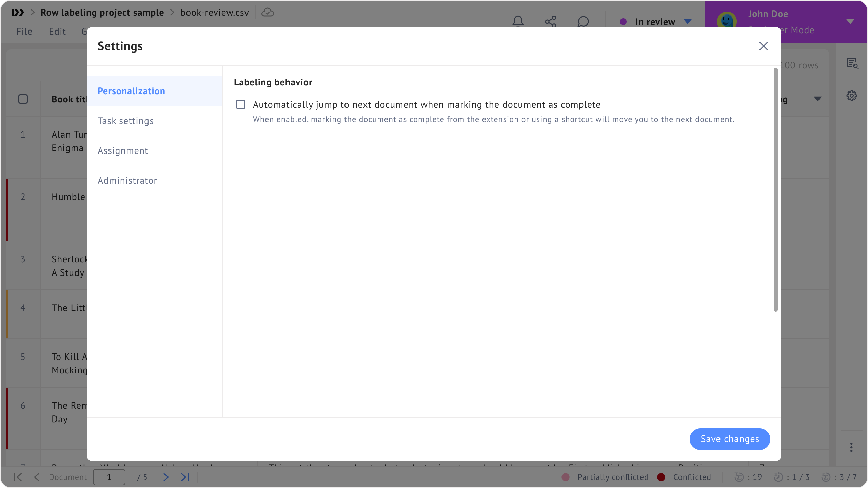868x488 pixels.
Task: Open the gear settings icon in right sidebar
Action: tap(851, 96)
